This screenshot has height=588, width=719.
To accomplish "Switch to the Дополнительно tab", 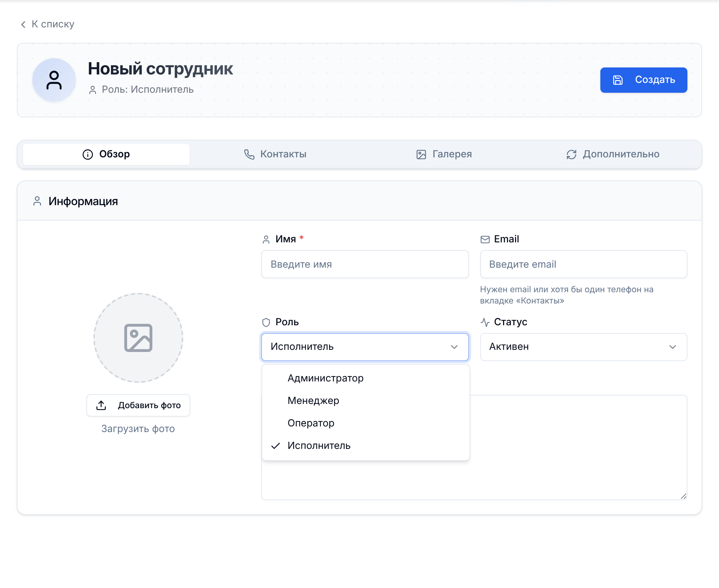I will (613, 155).
